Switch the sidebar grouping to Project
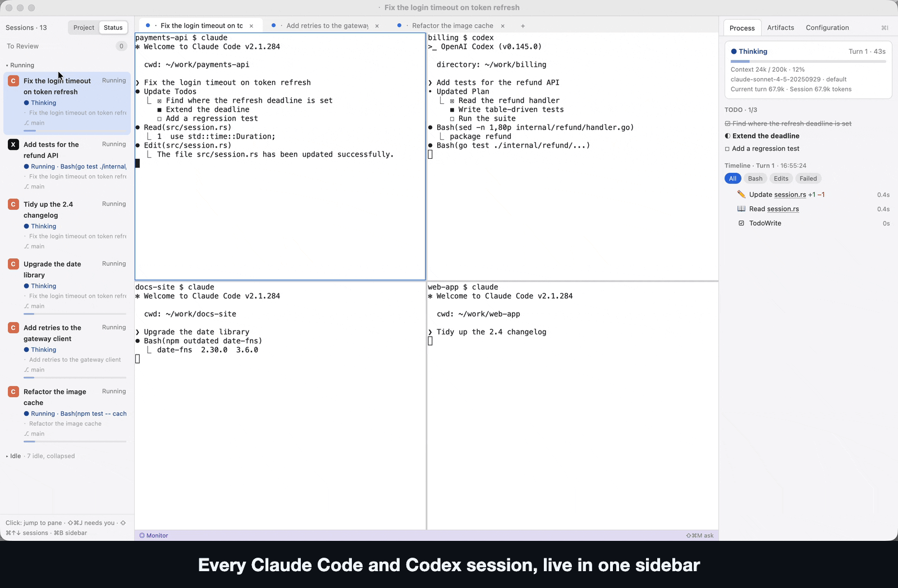 pos(84,27)
